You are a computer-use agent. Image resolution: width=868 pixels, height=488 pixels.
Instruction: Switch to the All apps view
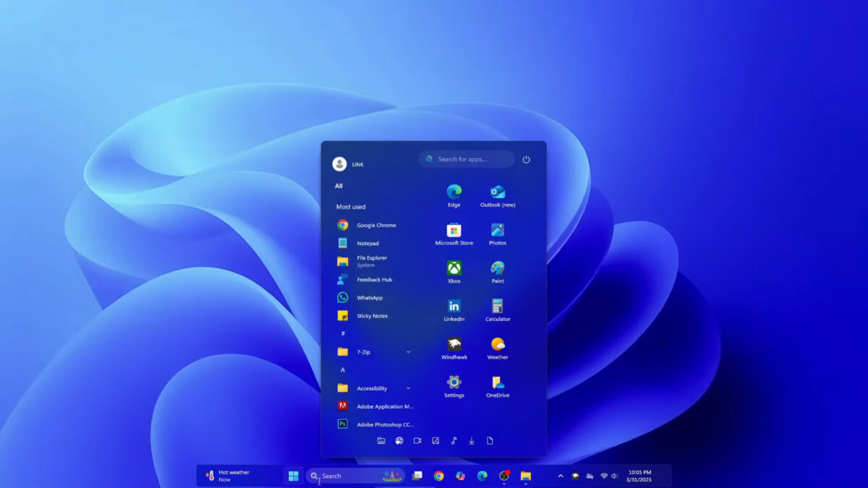[x=339, y=186]
